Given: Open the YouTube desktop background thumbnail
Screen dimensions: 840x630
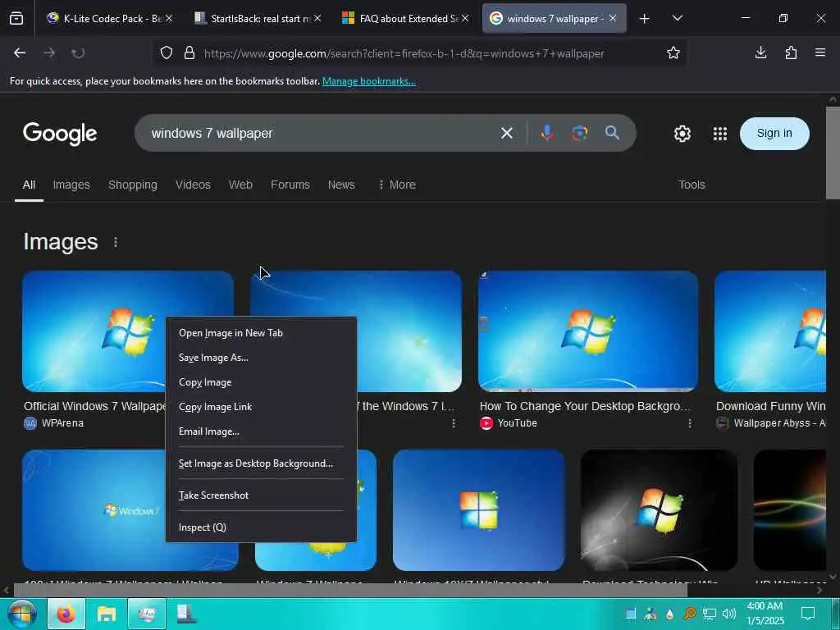Looking at the screenshot, I should pos(587,331).
